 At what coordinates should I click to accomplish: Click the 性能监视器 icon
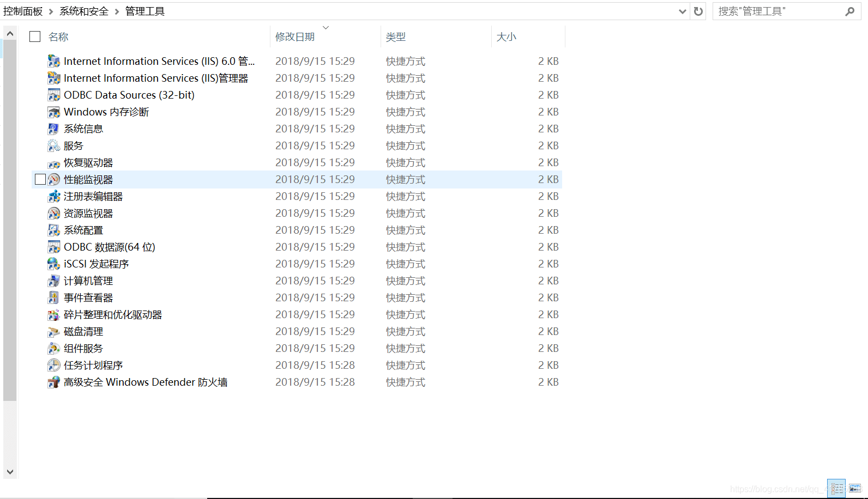[x=53, y=179]
